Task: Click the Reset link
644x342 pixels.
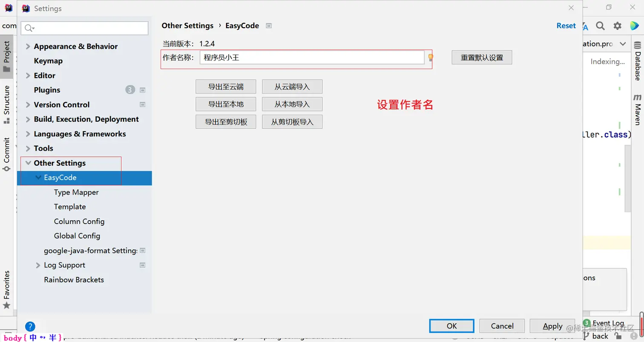Action: [566, 26]
